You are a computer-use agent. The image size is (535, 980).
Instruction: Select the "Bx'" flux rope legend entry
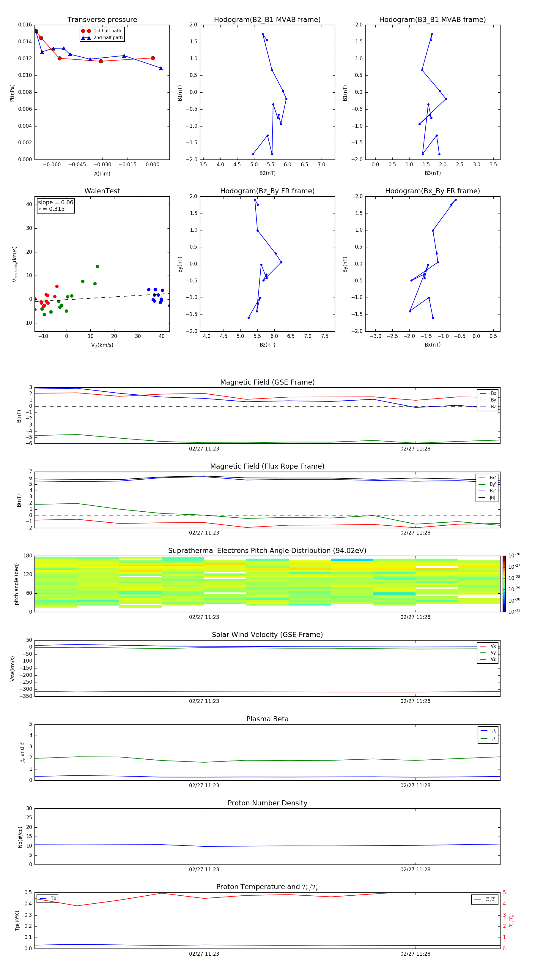(x=487, y=478)
